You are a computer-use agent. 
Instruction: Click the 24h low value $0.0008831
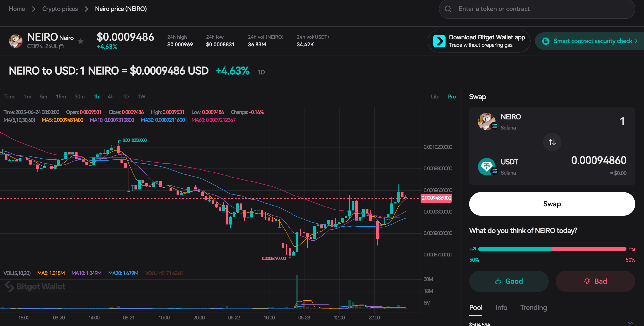point(220,45)
